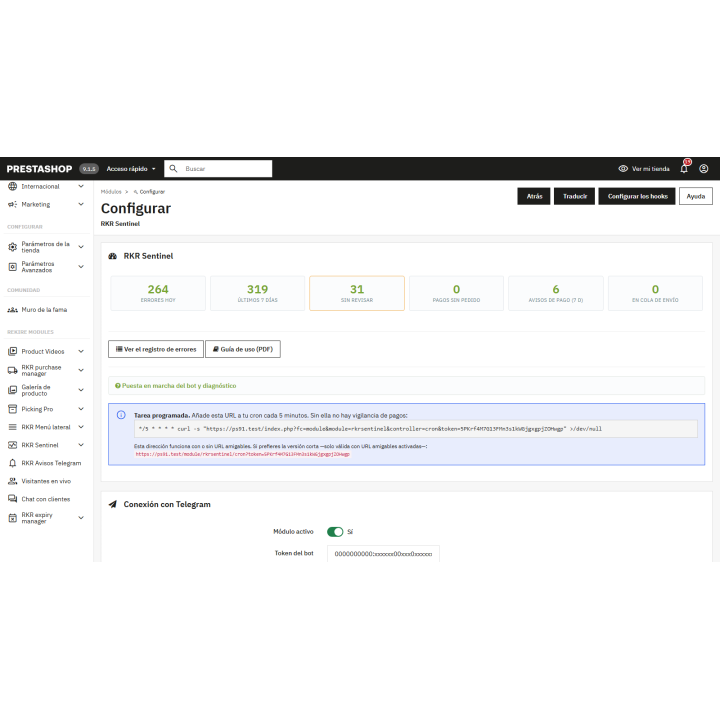
Task: Click the eye icon beside Ver mi tienda
Action: (623, 169)
